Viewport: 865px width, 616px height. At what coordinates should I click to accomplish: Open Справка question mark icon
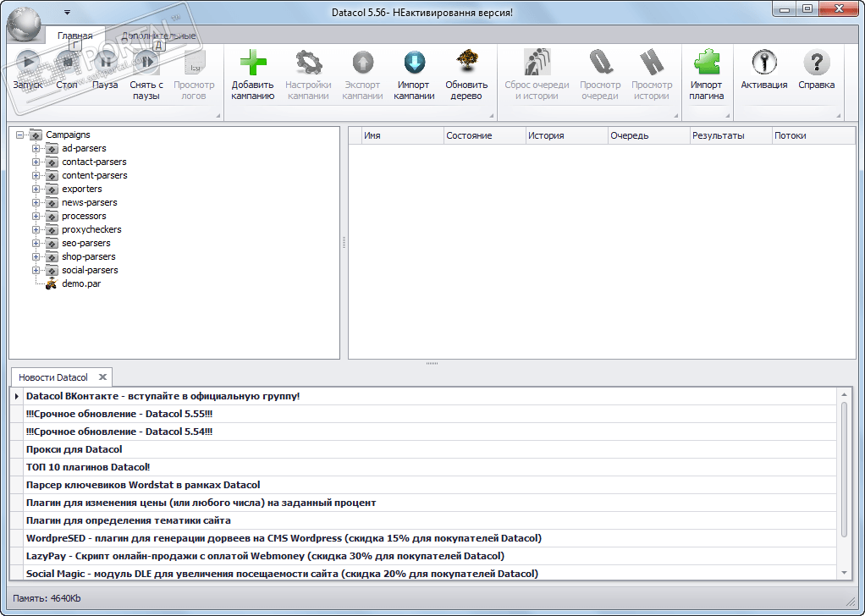pos(817,63)
